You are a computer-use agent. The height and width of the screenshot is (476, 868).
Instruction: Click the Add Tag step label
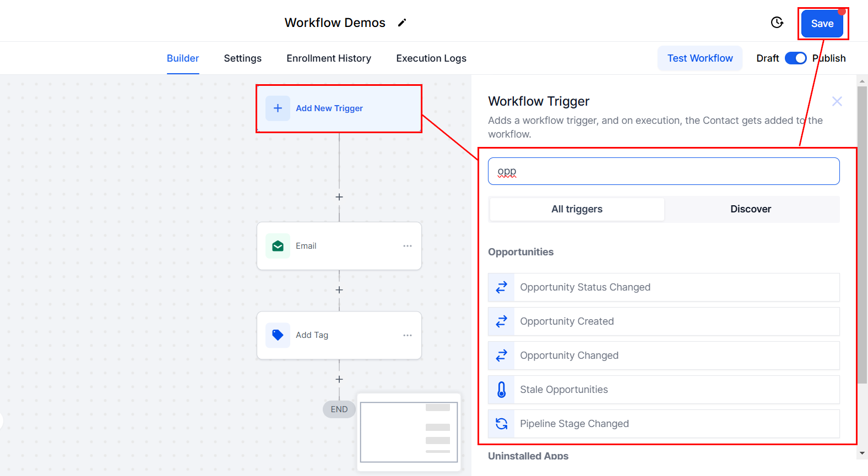pyautogui.click(x=312, y=335)
